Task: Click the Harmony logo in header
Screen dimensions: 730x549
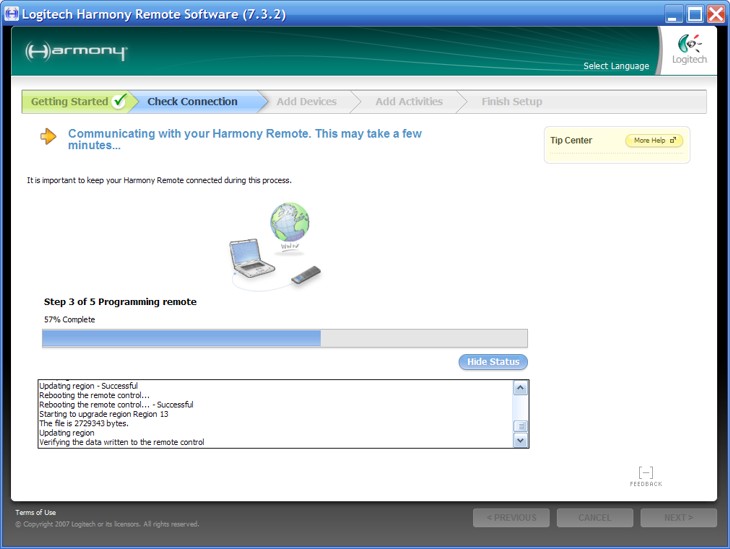Action: coord(76,51)
